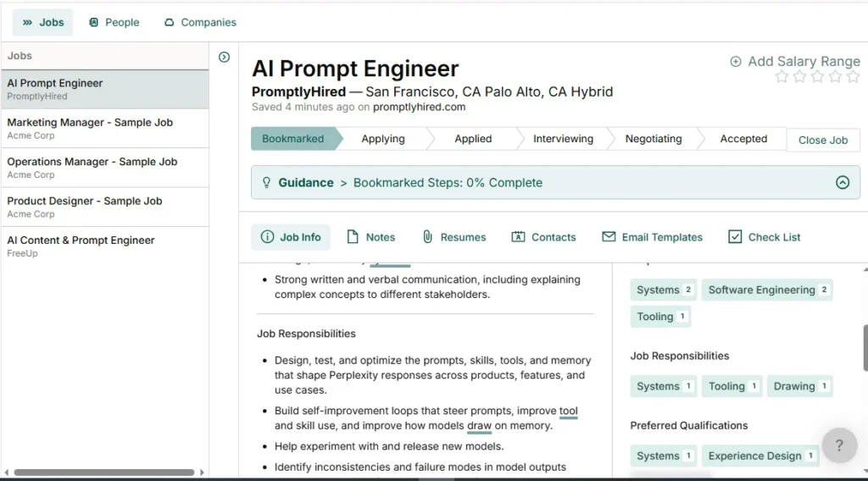Screen dimensions: 868x481
Task: Switch to the Resumes tab
Action: (x=454, y=237)
